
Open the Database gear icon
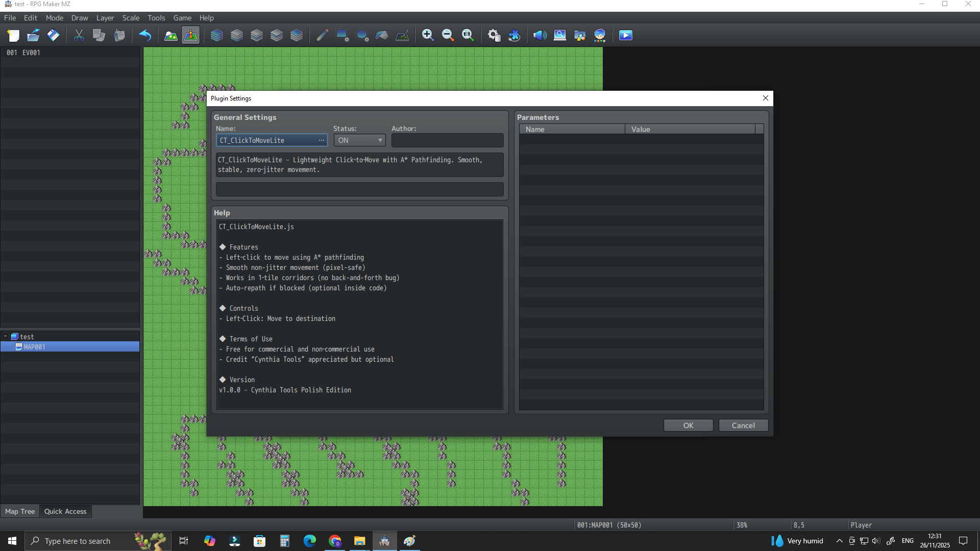click(x=494, y=35)
